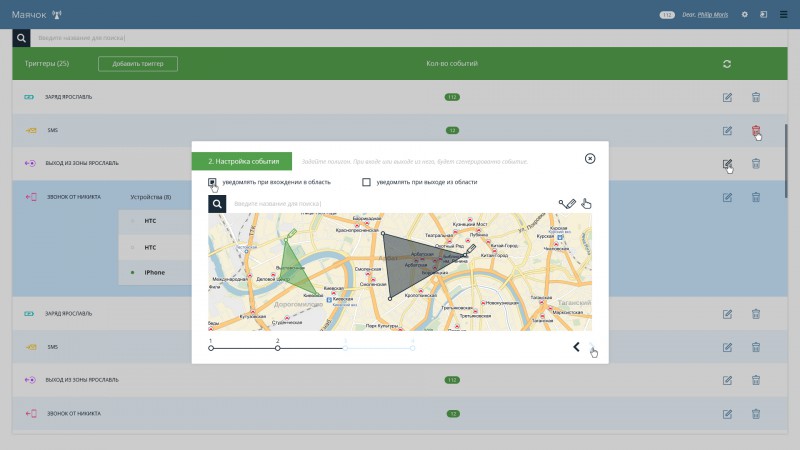This screenshot has width=800, height=450.
Task: Edit the lower SMS trigger
Action: pyautogui.click(x=728, y=347)
